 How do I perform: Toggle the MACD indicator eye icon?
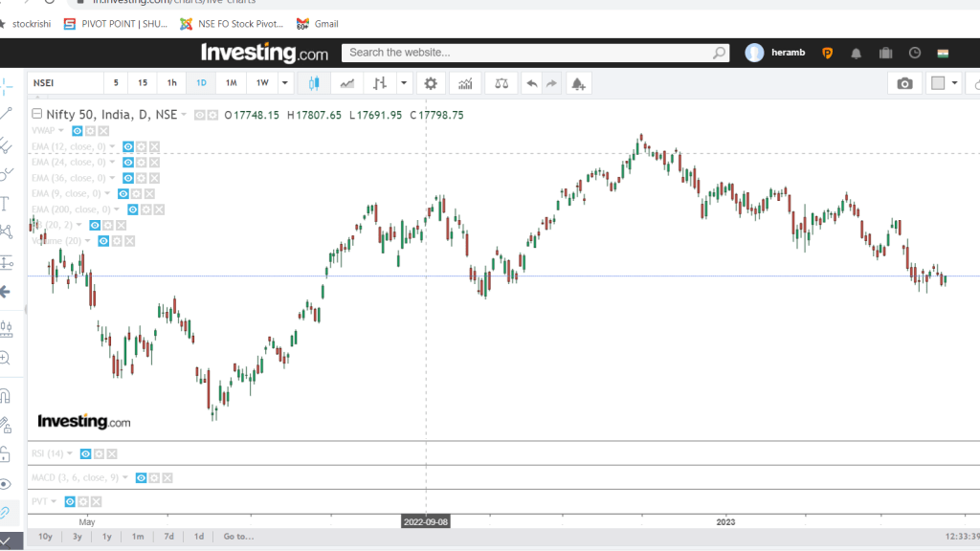(141, 477)
